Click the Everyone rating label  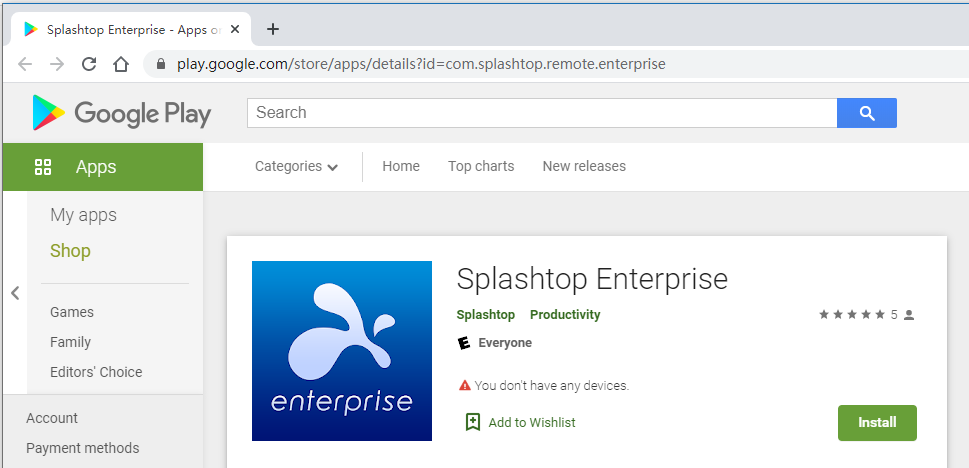click(505, 342)
